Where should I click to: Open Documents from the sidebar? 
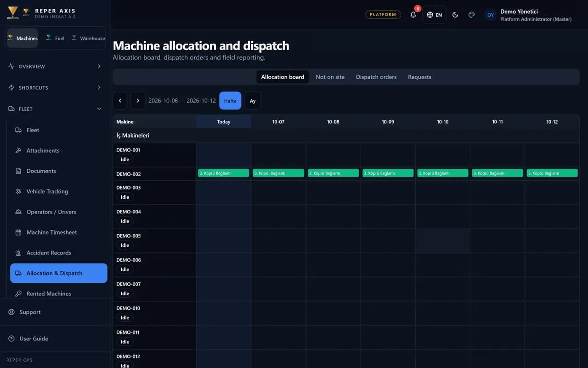(59, 171)
